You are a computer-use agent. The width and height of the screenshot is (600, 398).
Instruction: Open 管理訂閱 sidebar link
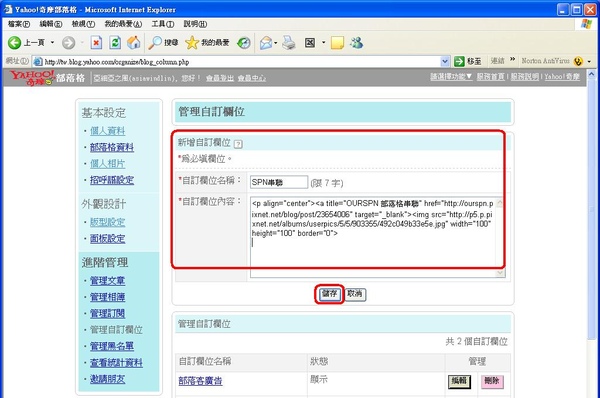click(108, 314)
